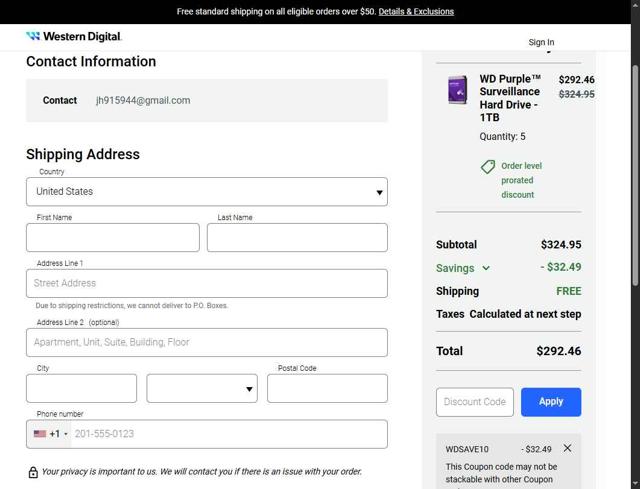The height and width of the screenshot is (489, 640).
Task: Click WD Purple Surveillance Hard Drive title
Action: [x=510, y=98]
